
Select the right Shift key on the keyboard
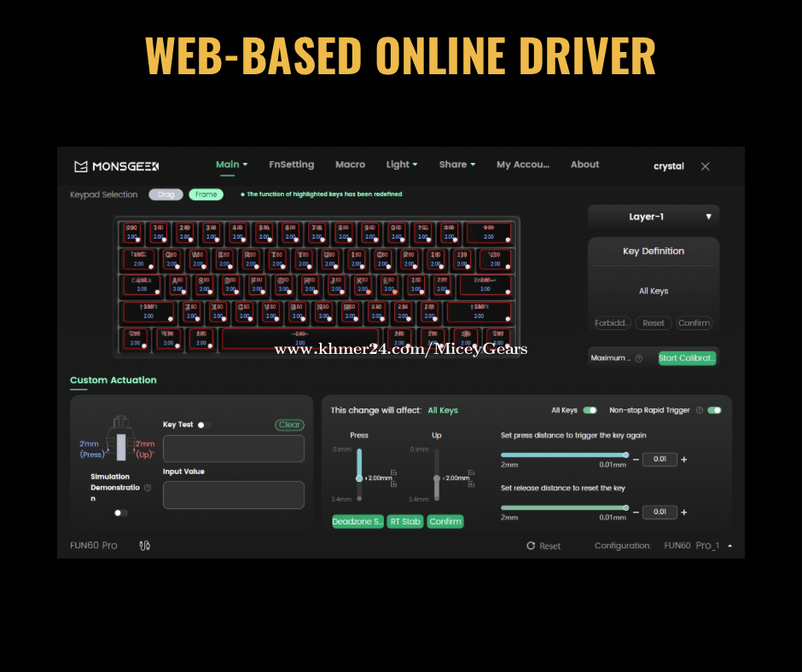click(479, 311)
